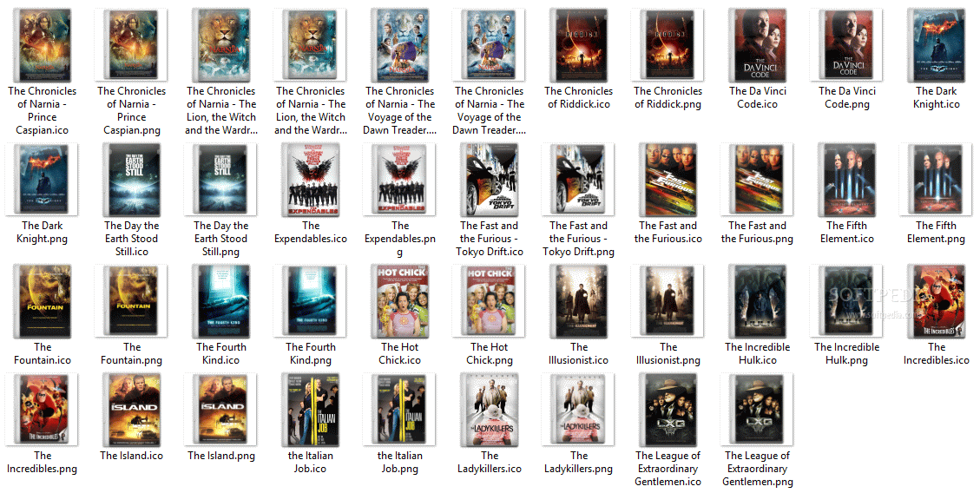The height and width of the screenshot is (493, 980).
Task: Click the "The Fourth Kind.png" file name
Action: pyautogui.click(x=311, y=353)
